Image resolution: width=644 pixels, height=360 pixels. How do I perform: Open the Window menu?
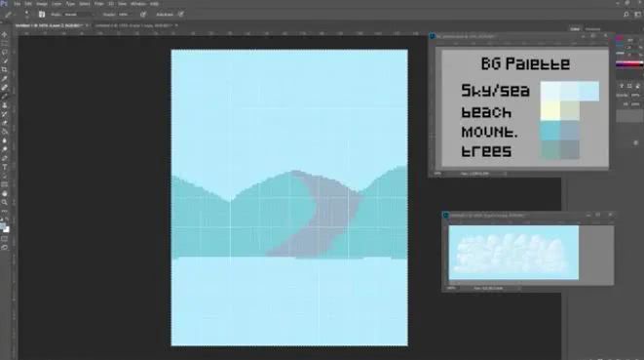tap(138, 4)
